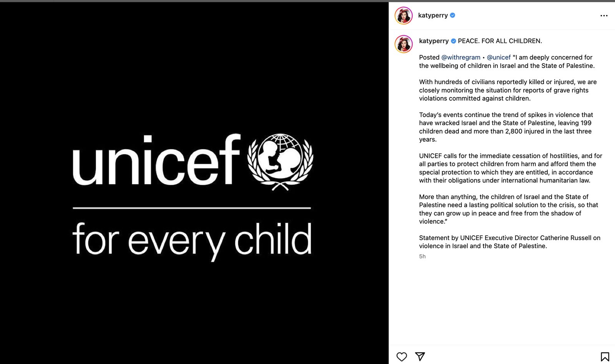This screenshot has height=364, width=615.
Task: Like the post with the heart icon
Action: [402, 357]
